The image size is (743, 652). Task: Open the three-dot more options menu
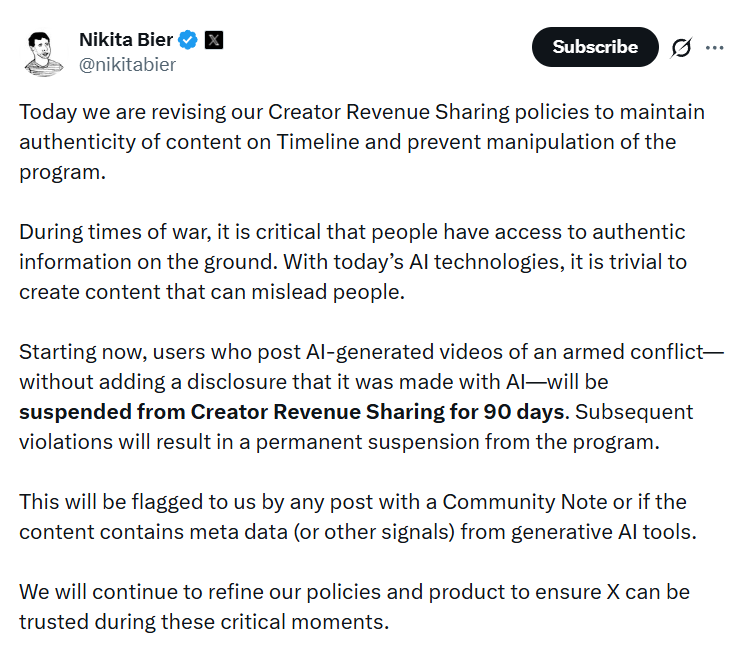714,47
